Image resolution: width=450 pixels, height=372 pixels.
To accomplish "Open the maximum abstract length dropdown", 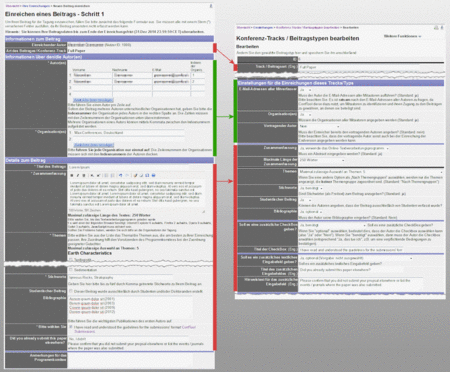I will pos(322,160).
